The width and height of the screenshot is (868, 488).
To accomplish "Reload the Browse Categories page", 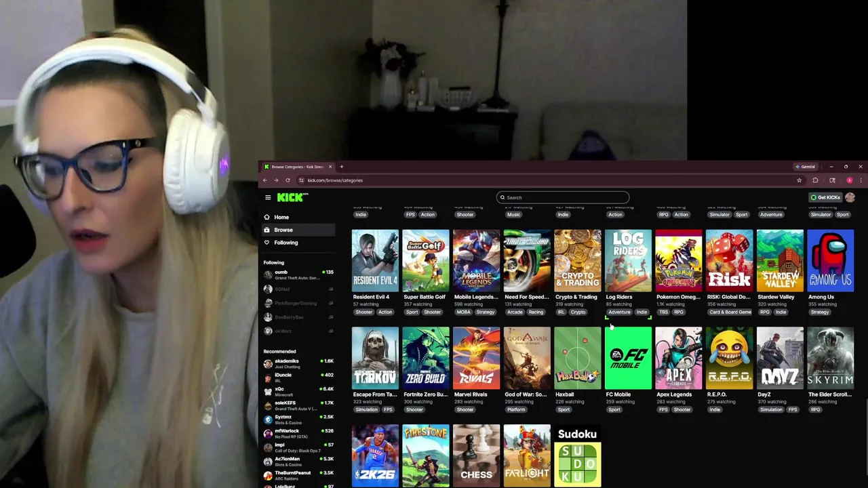I will pyautogui.click(x=288, y=180).
